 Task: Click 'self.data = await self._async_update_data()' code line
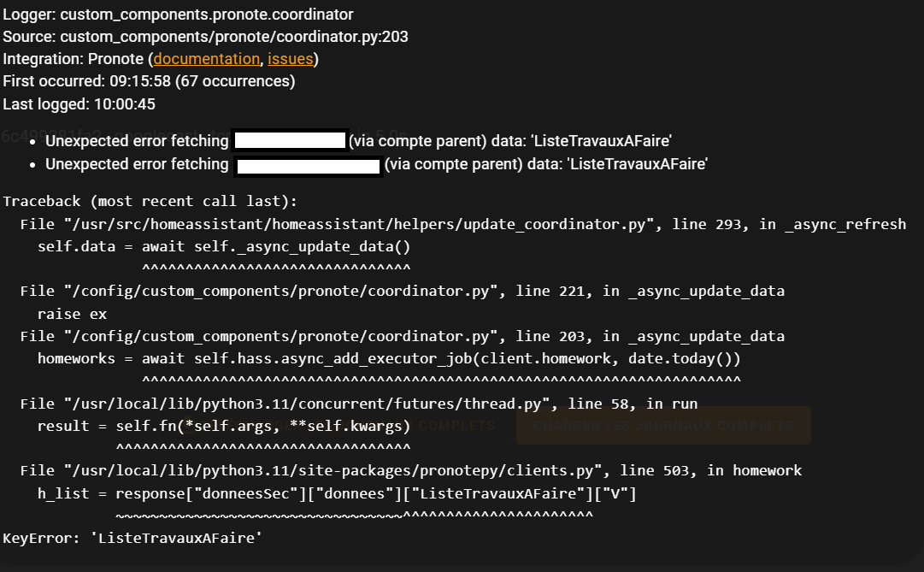click(224, 246)
